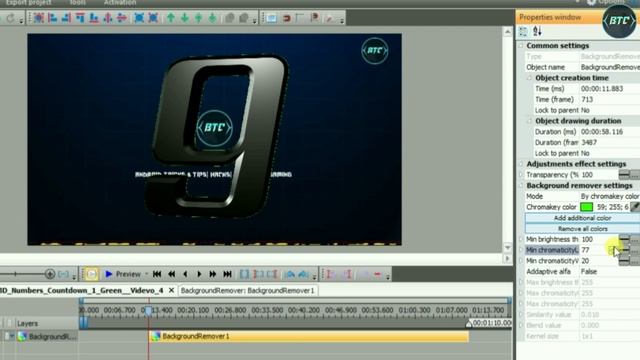Collapse the Common settings section
The height and width of the screenshot is (360, 640).
(521, 46)
